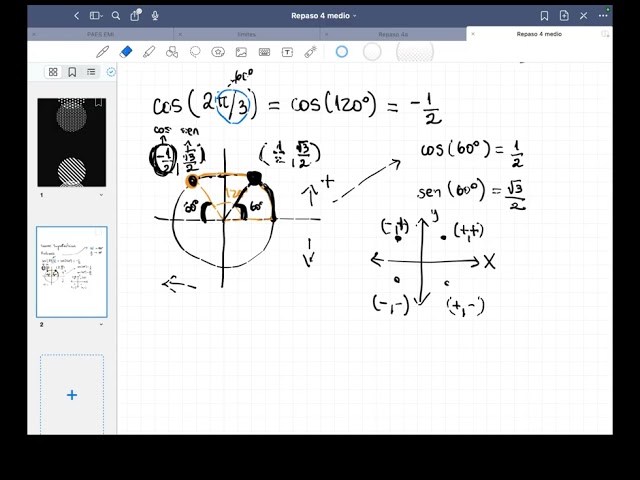Image resolution: width=640 pixels, height=480 pixels.
Task: Switch to the Repaso 4a tab
Action: pyautogui.click(x=393, y=34)
